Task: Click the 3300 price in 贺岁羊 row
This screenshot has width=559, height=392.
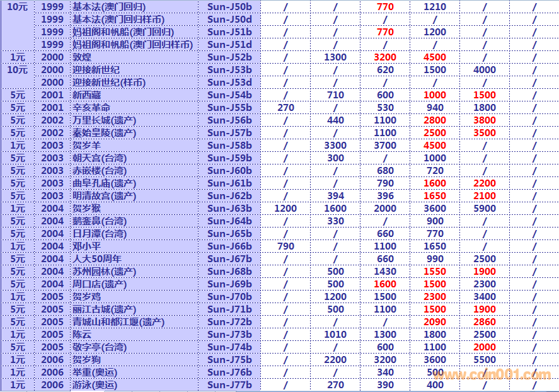Action: pos(335,146)
